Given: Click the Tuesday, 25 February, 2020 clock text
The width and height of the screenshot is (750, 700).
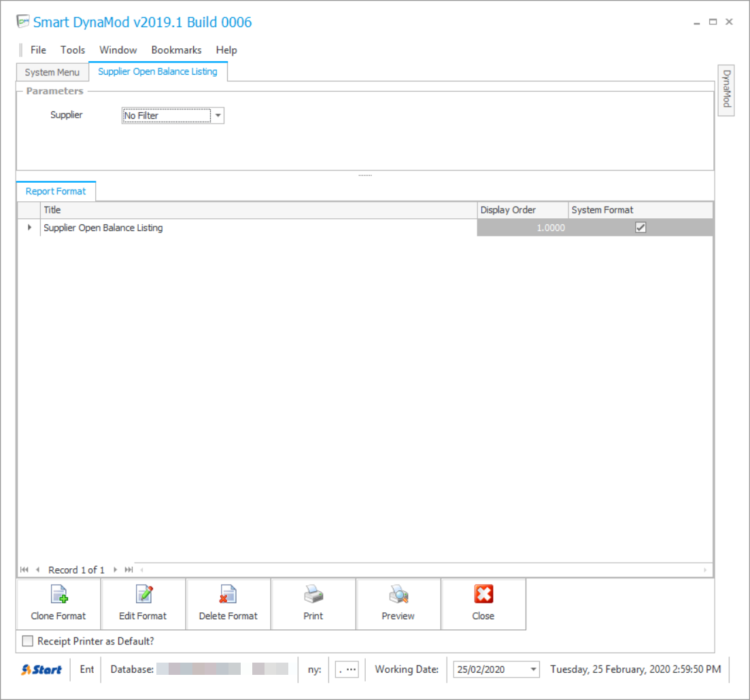Looking at the screenshot, I should (x=635, y=669).
